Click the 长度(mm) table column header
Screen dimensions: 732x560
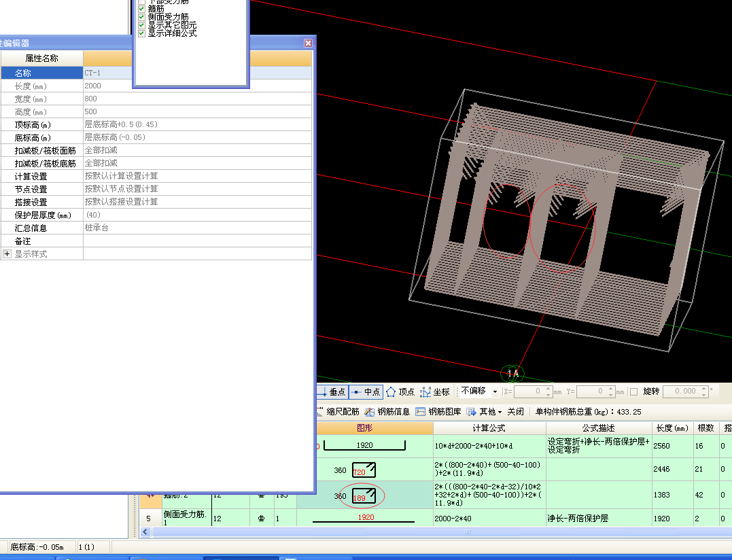672,428
